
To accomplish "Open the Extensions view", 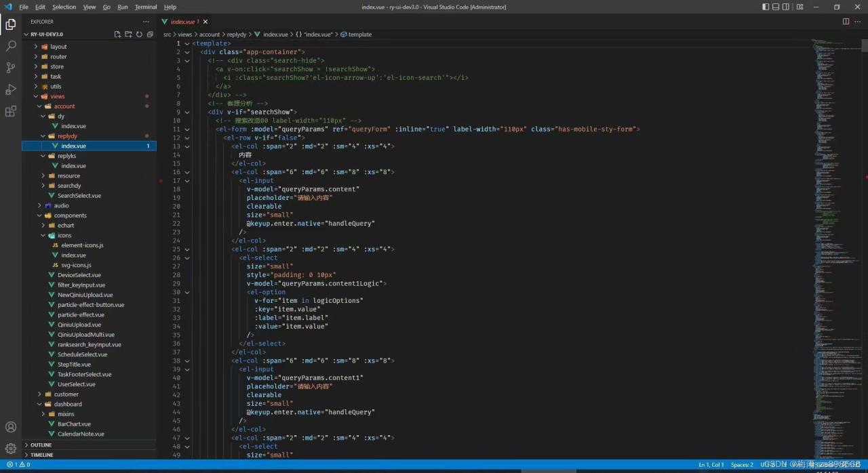I will point(11,111).
